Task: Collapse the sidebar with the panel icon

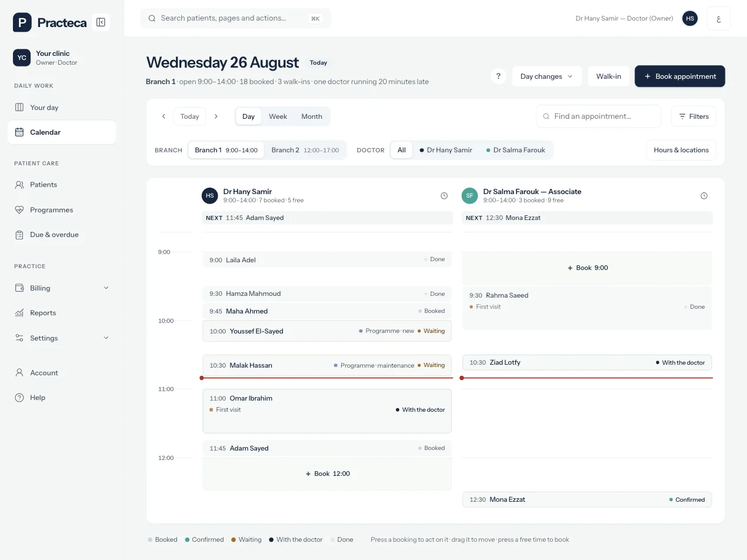Action: click(101, 22)
